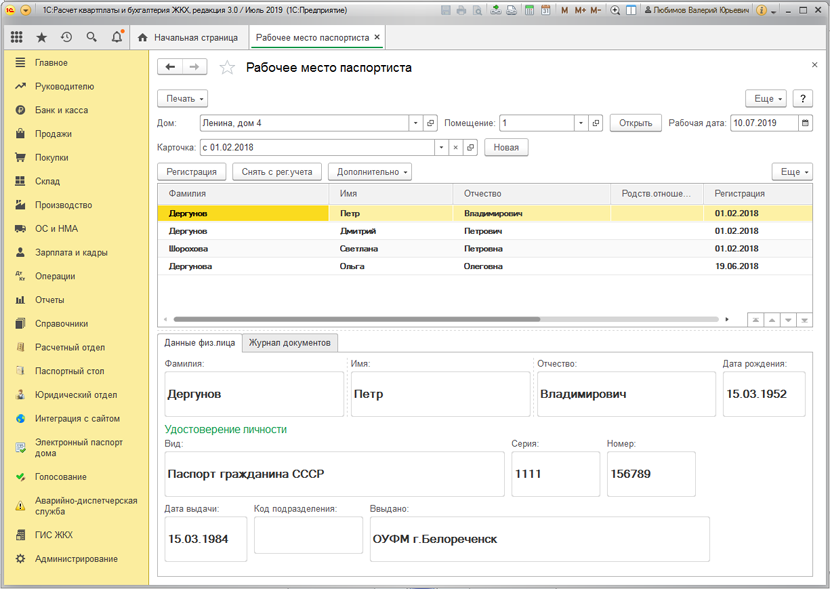Add this page to favorites with star
The width and height of the screenshot is (830, 589).
(x=227, y=68)
